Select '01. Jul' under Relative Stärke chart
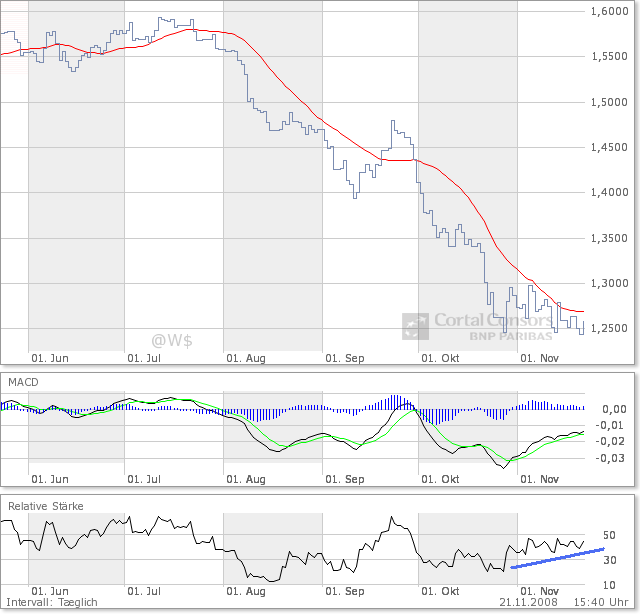Viewport: 640px width, 614px height. click(x=144, y=591)
